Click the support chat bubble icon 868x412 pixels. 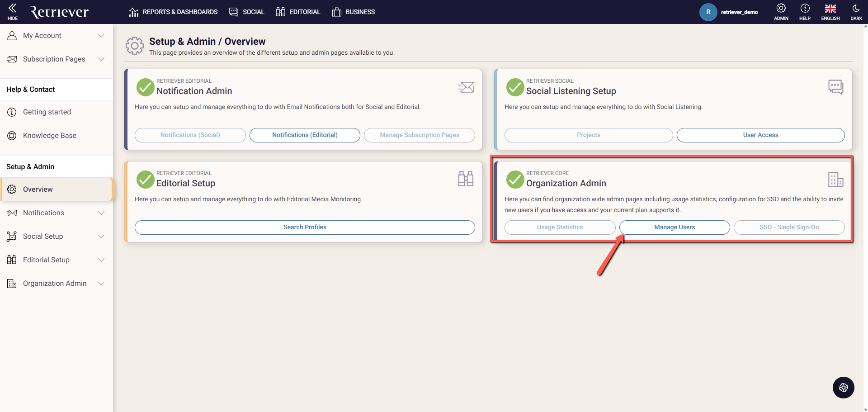point(844,388)
